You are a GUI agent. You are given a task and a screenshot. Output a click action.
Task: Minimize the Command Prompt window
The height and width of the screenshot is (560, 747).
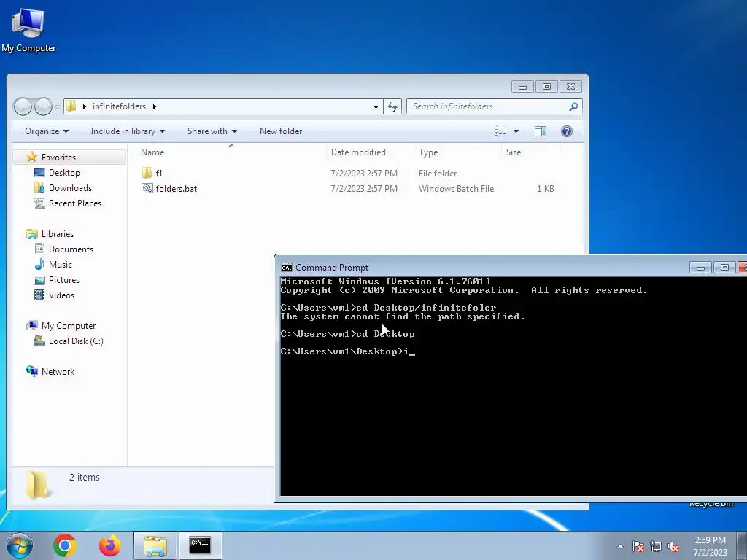click(x=700, y=268)
